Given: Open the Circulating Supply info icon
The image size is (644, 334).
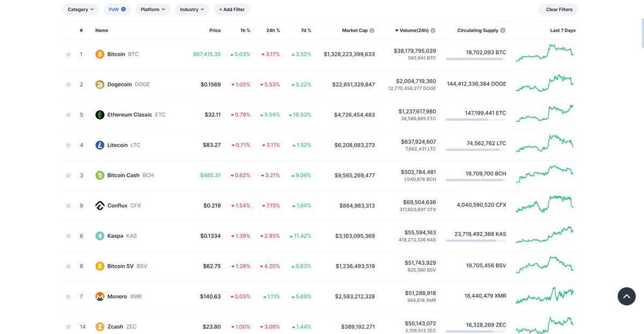Looking at the screenshot, I should coord(503,31).
